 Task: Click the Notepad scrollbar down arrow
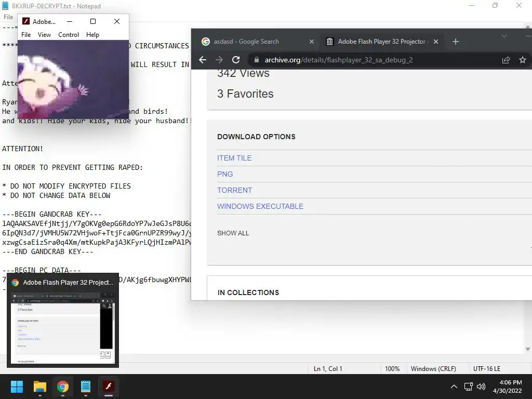(x=528, y=349)
